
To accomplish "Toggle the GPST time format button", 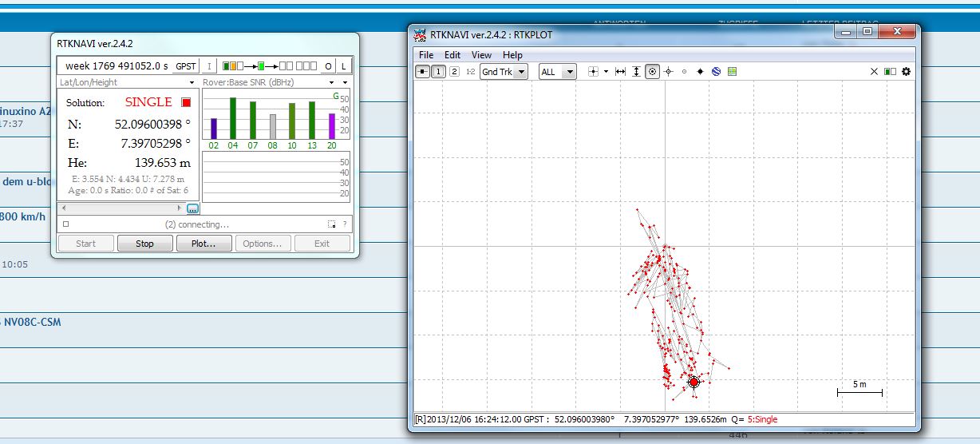I will tap(186, 66).
